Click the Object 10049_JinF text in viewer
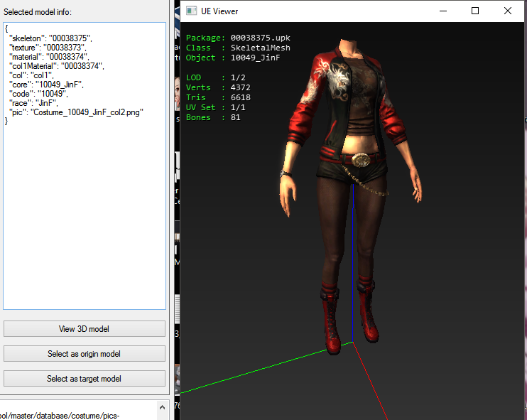The image size is (527, 420). coord(233,58)
